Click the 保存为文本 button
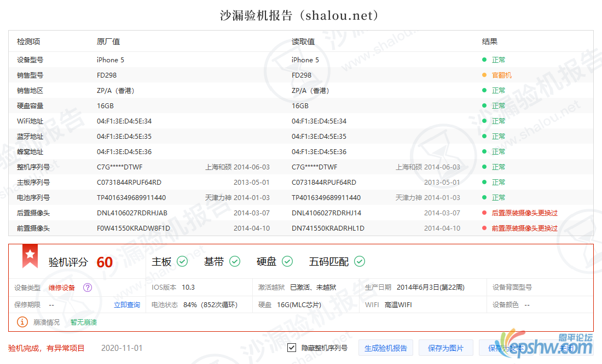This screenshot has width=602, height=364. pyautogui.click(x=506, y=348)
